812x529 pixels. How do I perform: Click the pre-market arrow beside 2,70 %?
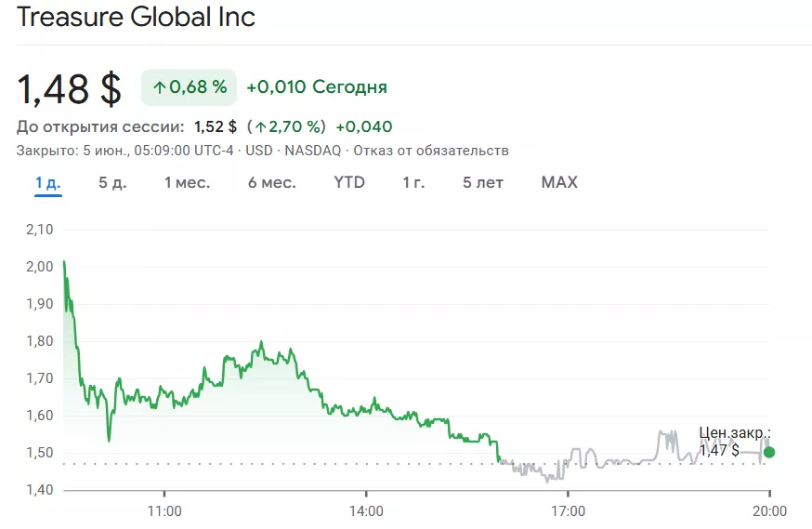(261, 127)
